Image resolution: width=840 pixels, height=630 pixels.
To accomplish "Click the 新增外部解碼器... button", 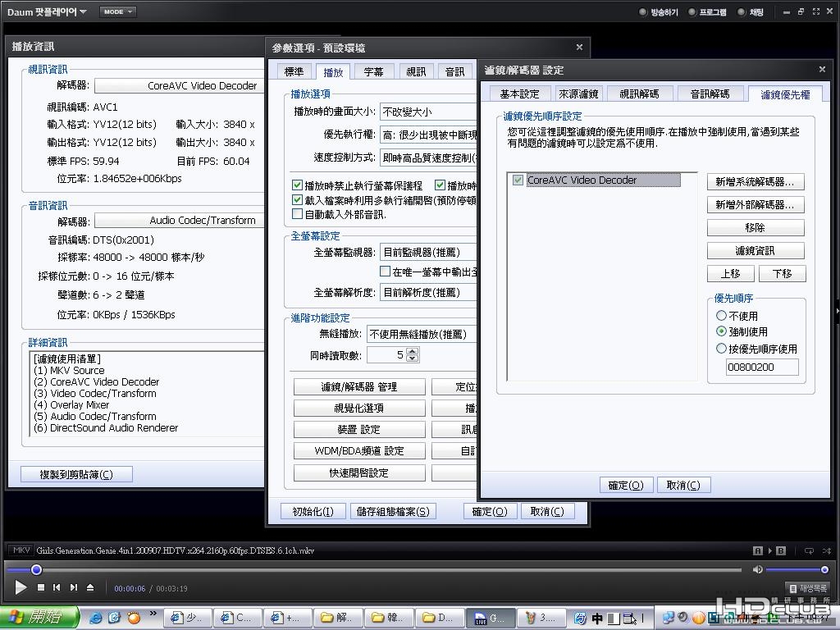I will point(756,204).
